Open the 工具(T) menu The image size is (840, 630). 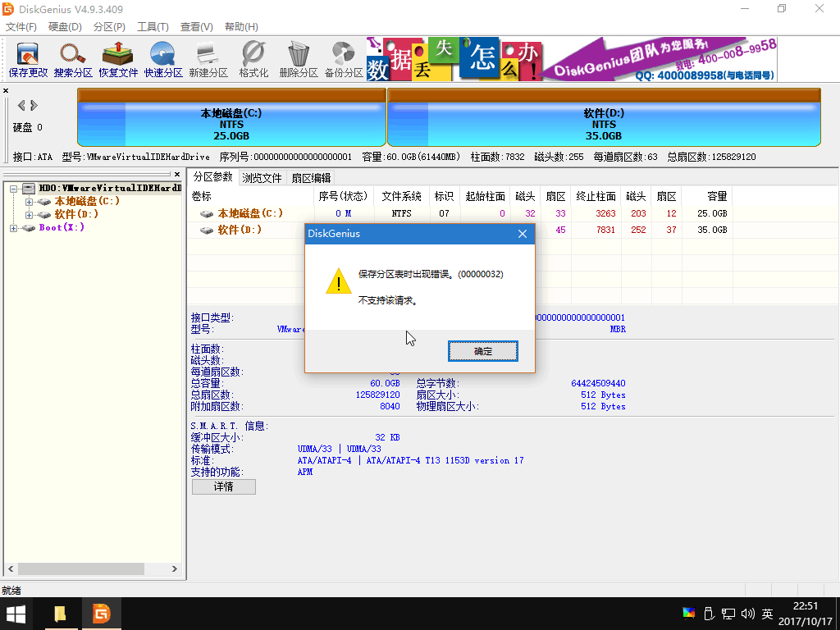click(x=153, y=27)
